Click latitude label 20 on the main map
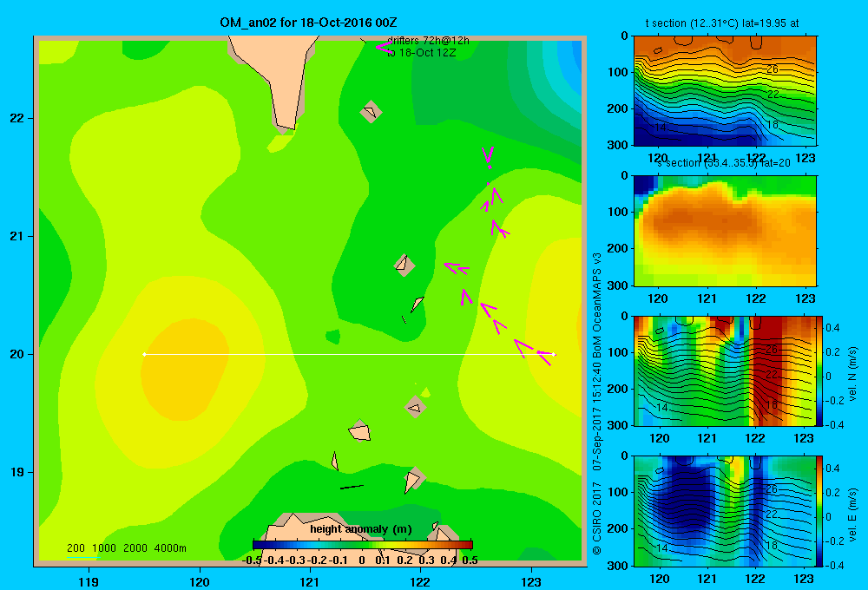 tap(17, 354)
